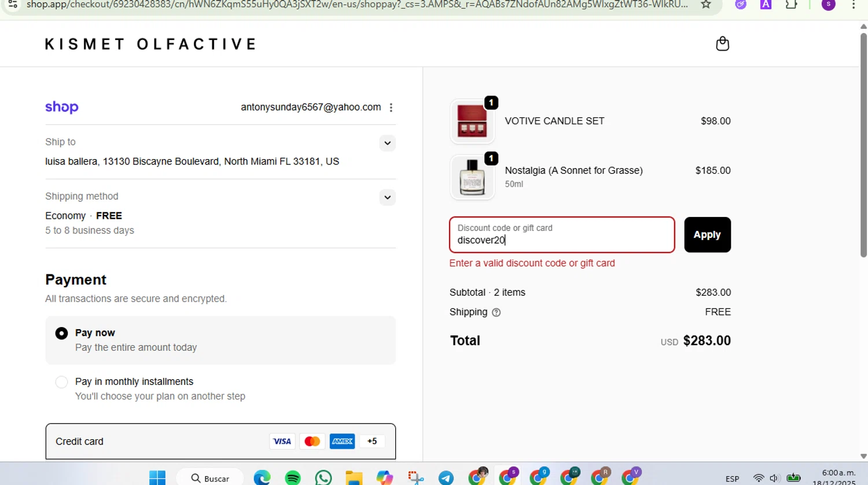Expand the Shipping method dropdown
The height and width of the screenshot is (485, 868).
pos(388,197)
